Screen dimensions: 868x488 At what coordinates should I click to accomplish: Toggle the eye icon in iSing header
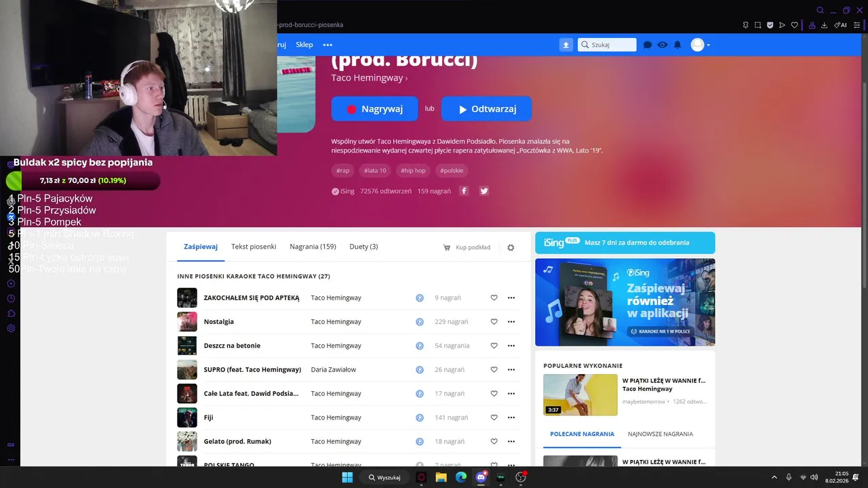click(663, 45)
